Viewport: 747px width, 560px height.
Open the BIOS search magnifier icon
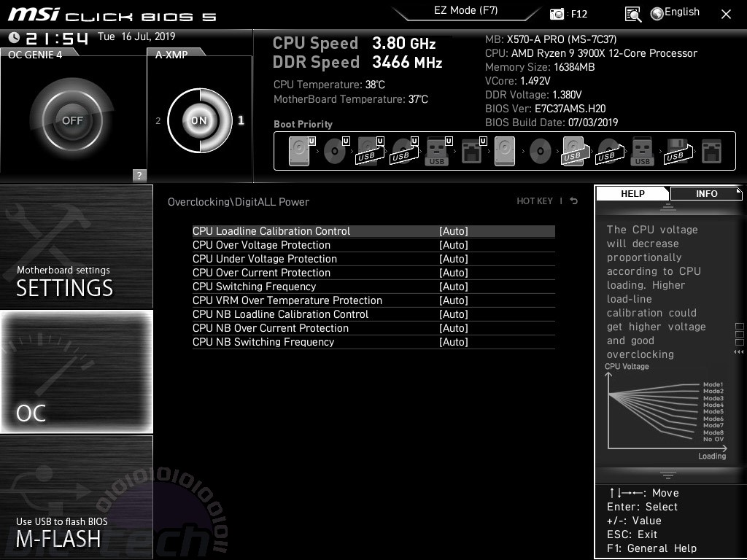coord(632,15)
